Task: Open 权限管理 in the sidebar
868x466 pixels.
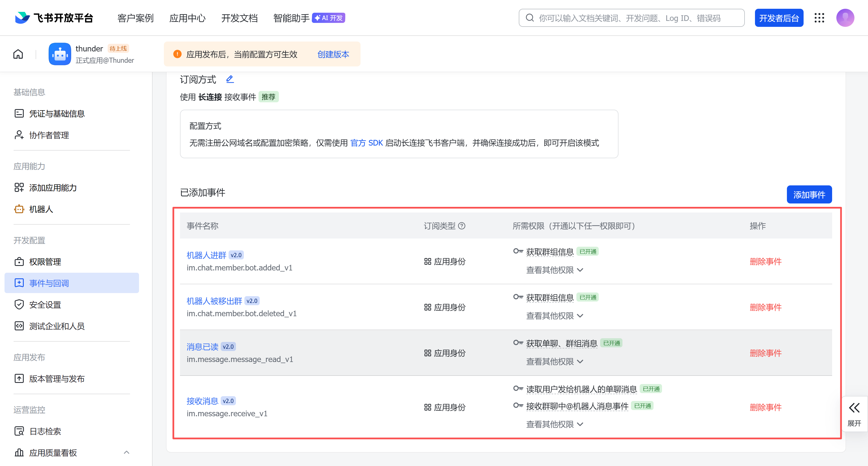Action: click(45, 262)
